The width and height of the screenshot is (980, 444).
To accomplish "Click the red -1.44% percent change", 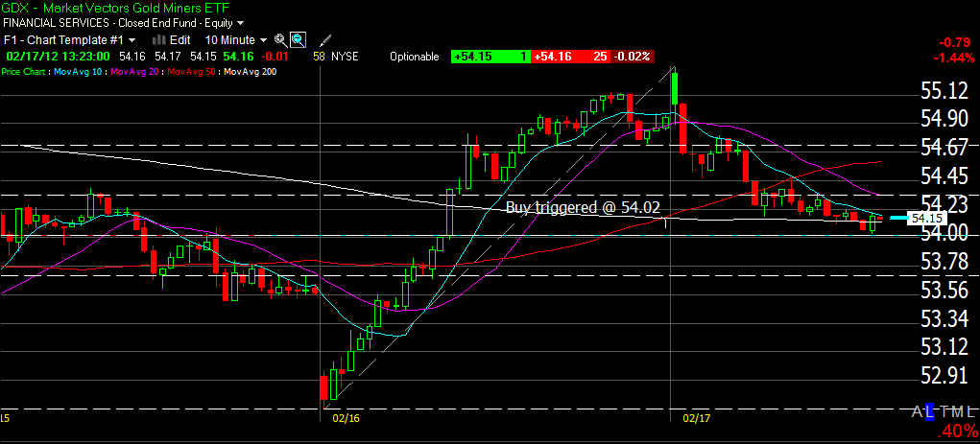I will 954,58.
